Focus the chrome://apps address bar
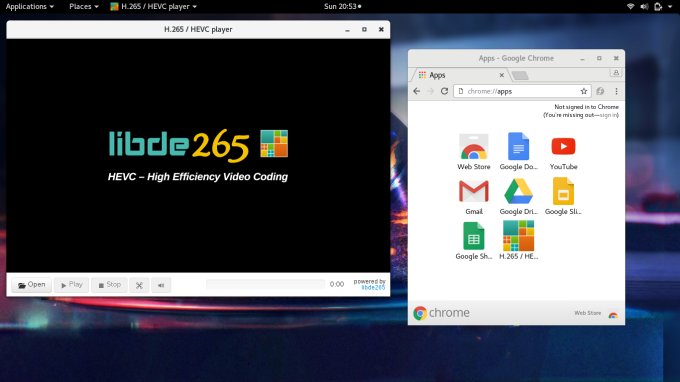This screenshot has height=382, width=680. coord(523,91)
